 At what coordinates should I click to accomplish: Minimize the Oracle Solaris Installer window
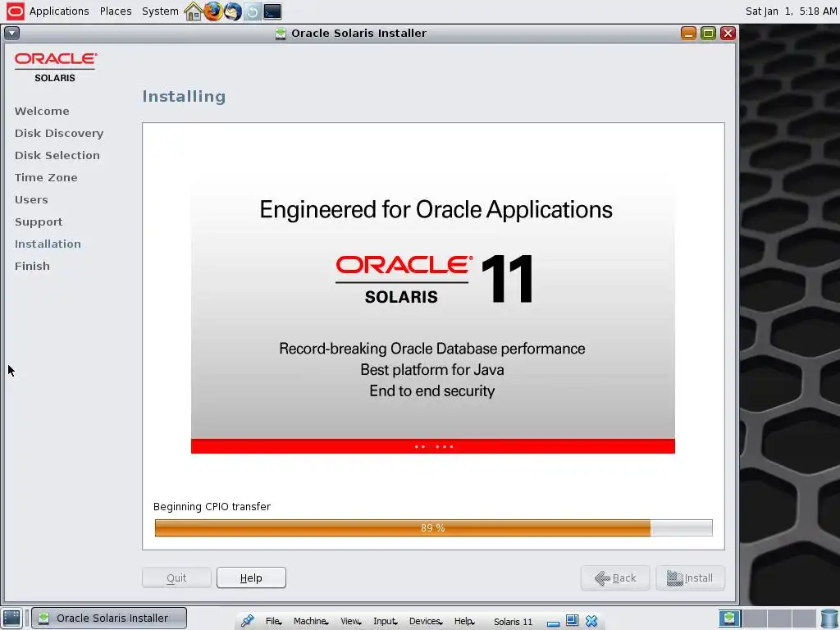(x=688, y=33)
